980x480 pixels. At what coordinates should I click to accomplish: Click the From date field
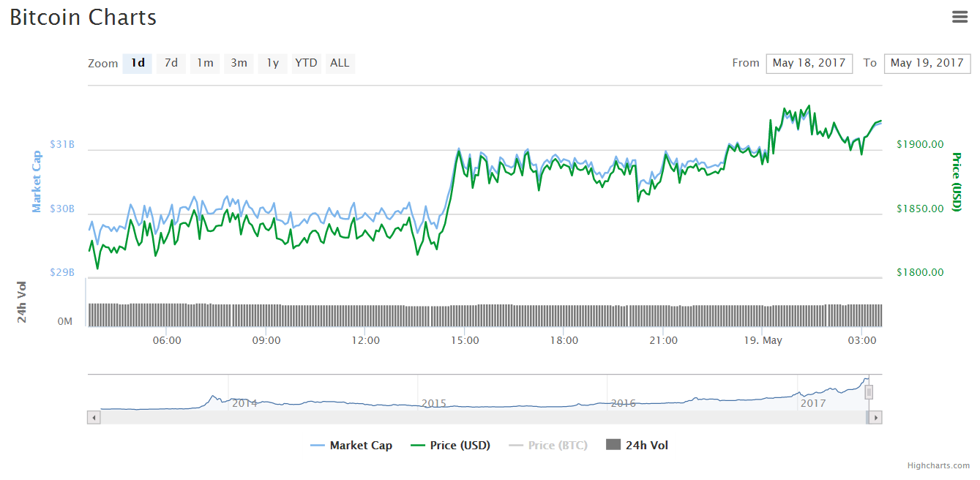(809, 64)
